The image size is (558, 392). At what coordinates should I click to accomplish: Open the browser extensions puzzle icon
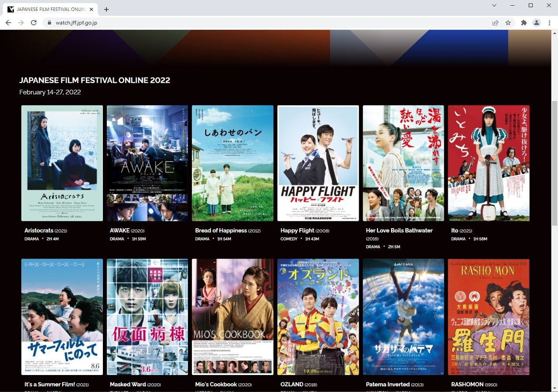[524, 23]
